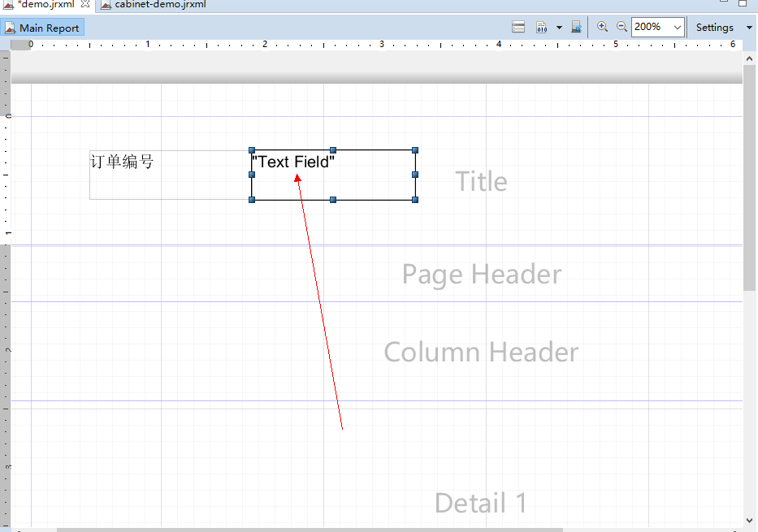Click the cabinet-demo.jrxml tab file icon

click(x=106, y=4)
